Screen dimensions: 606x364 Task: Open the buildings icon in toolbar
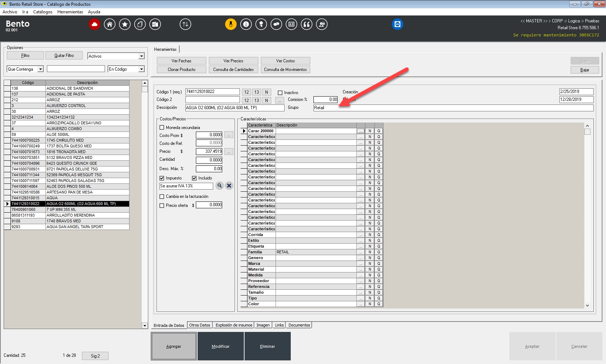(155, 24)
